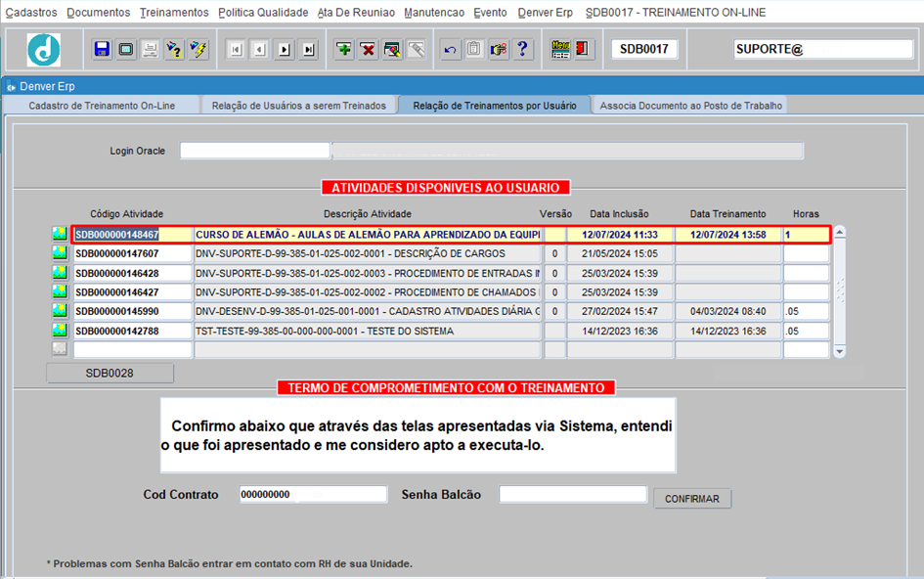Click training date '04/03/2024 08:40'
Image resolution: width=924 pixels, height=579 pixels.
[x=728, y=311]
